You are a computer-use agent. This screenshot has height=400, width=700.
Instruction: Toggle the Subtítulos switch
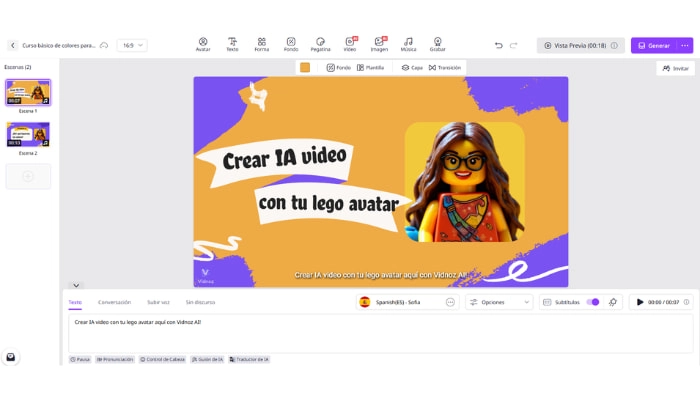pyautogui.click(x=592, y=302)
